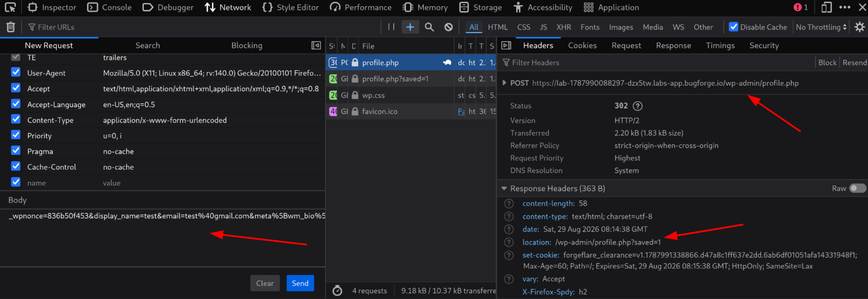Toggle the details pane icon
Screen dimensions: 868x299
pyautogui.click(x=506, y=45)
